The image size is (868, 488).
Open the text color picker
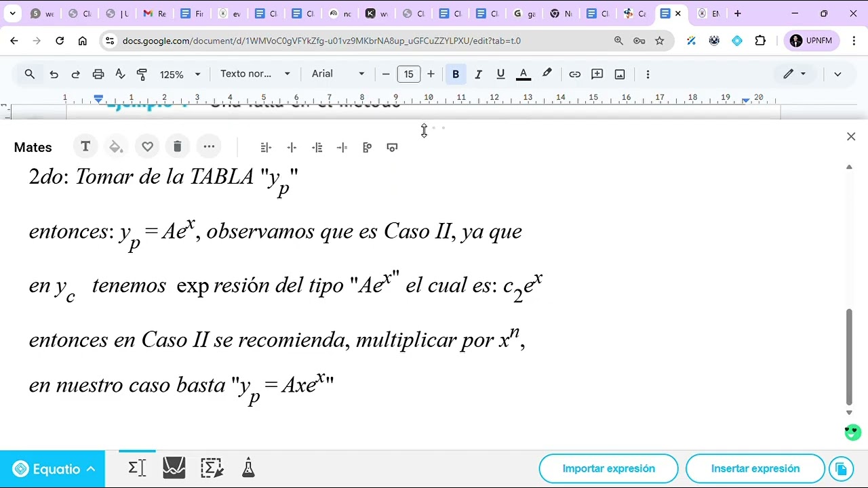click(x=524, y=74)
